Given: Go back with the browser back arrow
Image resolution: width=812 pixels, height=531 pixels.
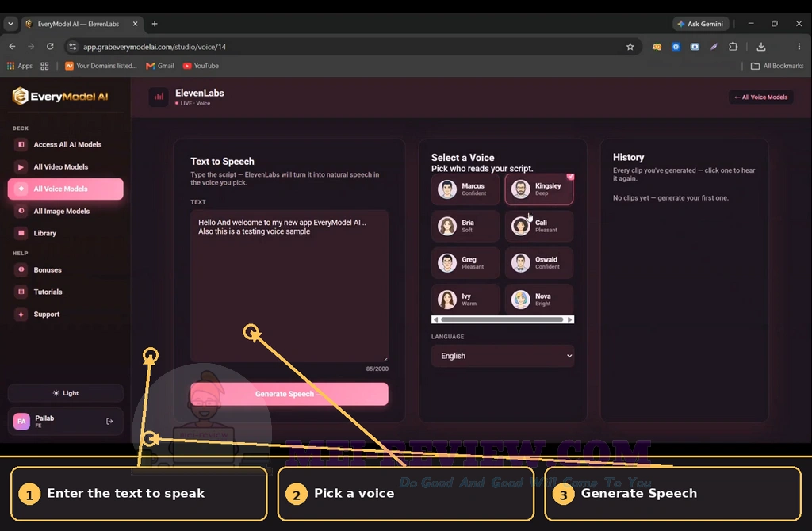Looking at the screenshot, I should pos(13,47).
